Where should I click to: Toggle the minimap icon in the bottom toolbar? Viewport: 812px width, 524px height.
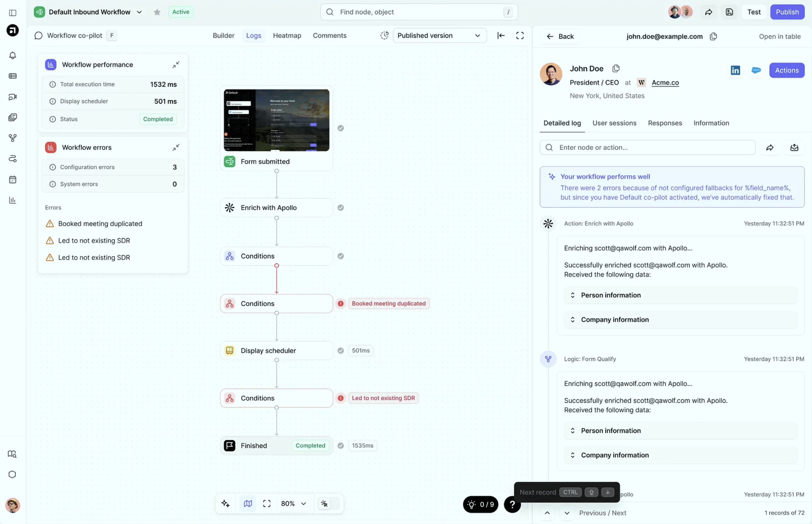pyautogui.click(x=248, y=504)
